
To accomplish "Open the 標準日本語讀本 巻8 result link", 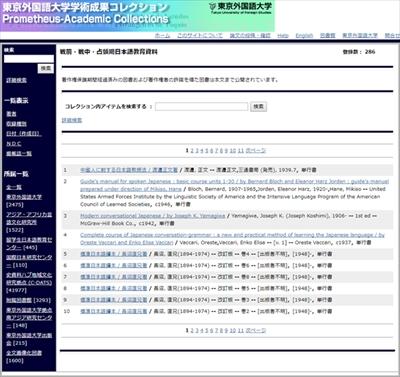I will click(114, 277).
